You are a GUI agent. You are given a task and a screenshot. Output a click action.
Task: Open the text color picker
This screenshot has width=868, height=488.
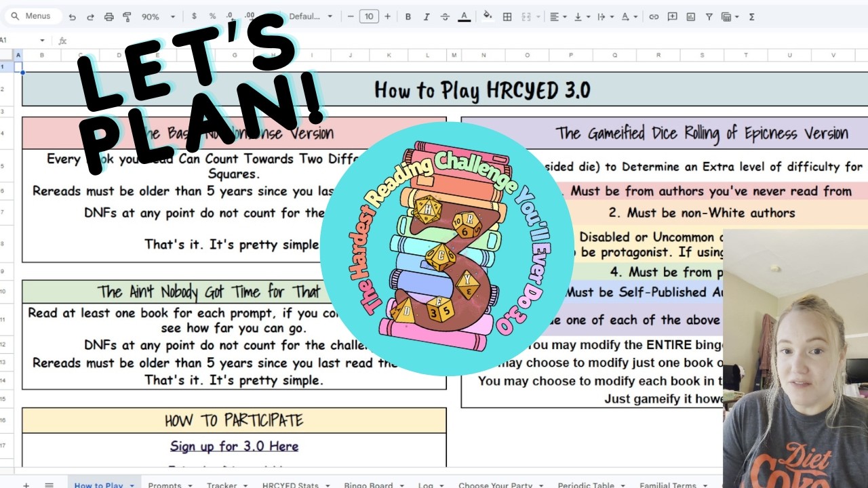pyautogui.click(x=464, y=16)
